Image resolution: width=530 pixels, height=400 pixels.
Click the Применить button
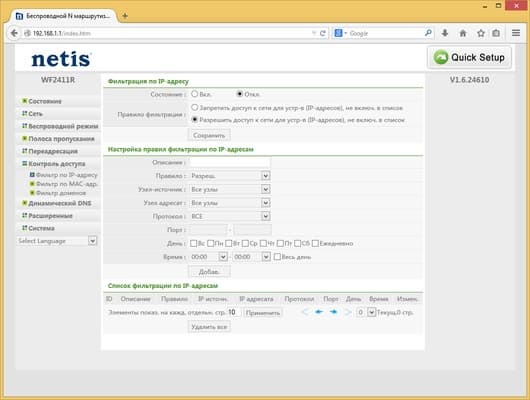point(263,312)
